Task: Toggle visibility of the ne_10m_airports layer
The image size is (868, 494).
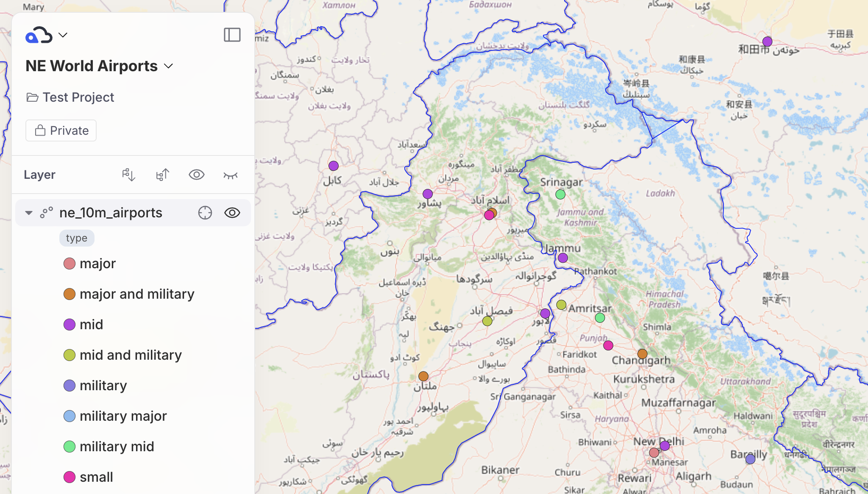Action: point(231,213)
